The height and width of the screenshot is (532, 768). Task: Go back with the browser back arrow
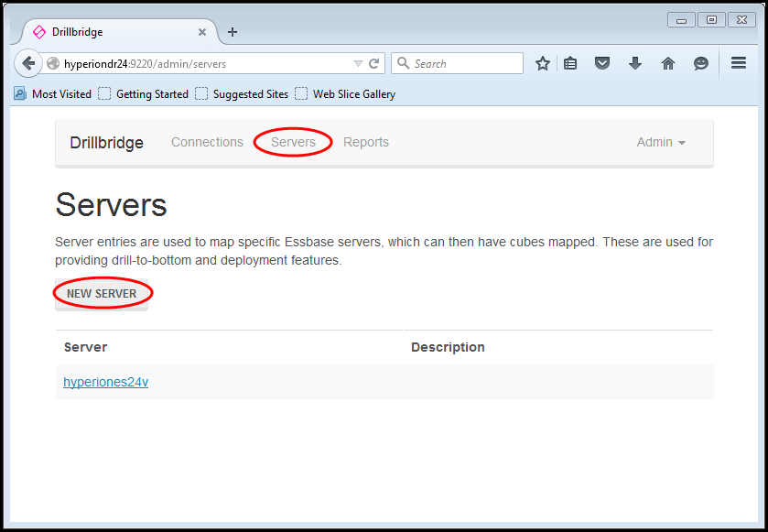coord(28,64)
